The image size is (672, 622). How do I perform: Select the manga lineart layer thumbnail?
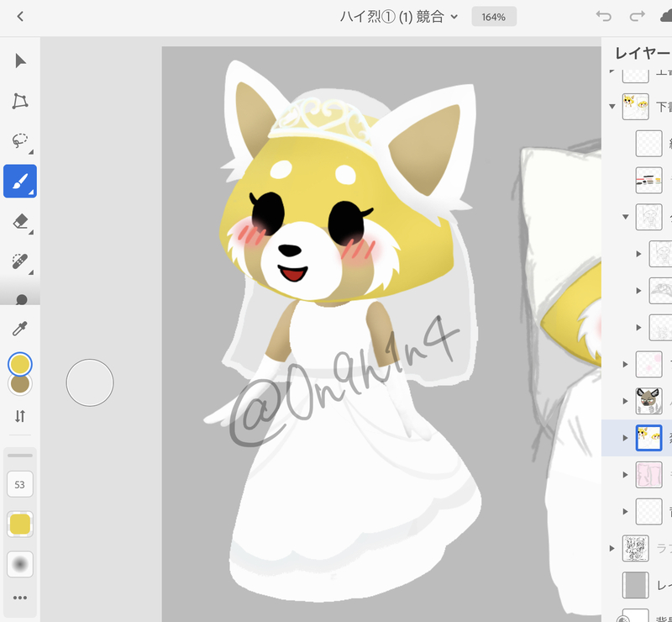pos(636,548)
